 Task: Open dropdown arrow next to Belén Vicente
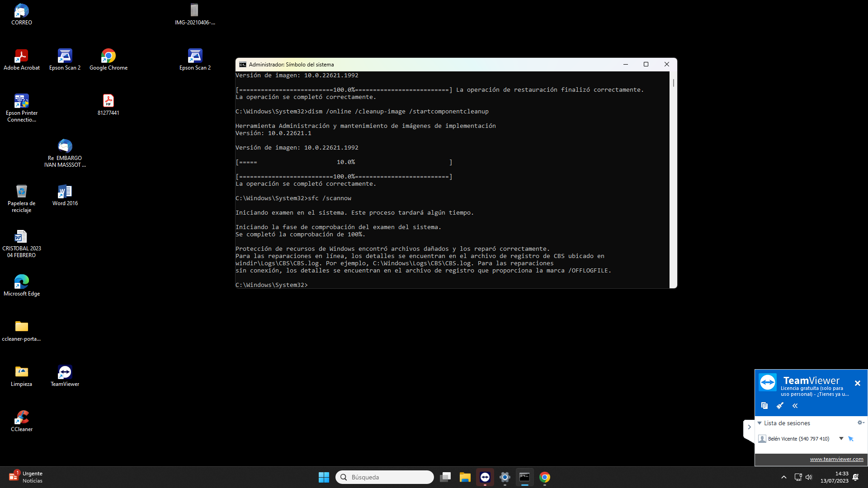(x=841, y=439)
